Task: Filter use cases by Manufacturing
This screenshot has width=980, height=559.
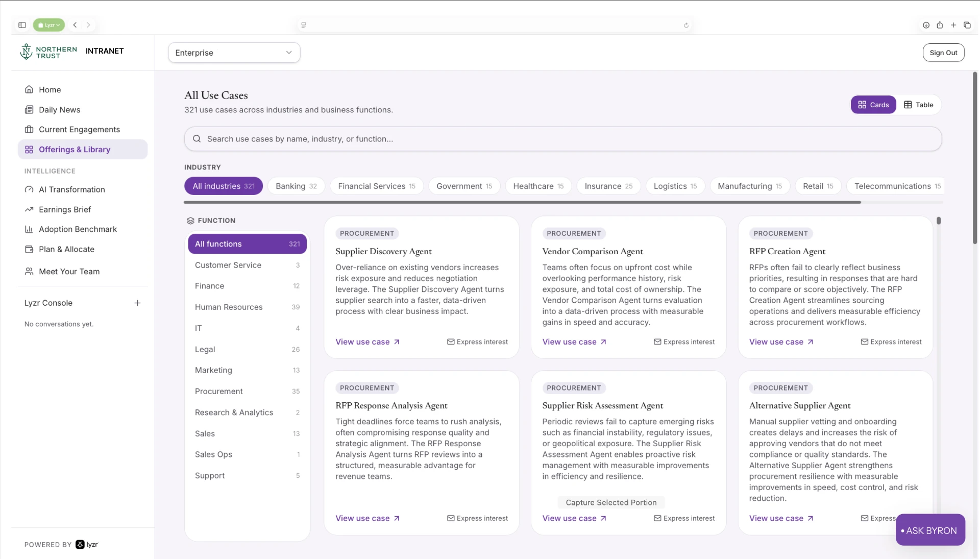Action: click(750, 186)
